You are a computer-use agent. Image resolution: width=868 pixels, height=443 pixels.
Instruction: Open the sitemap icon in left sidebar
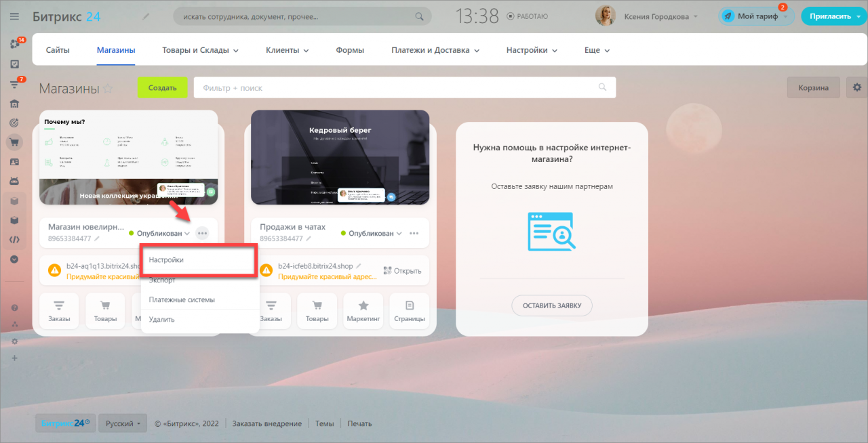coord(15,324)
